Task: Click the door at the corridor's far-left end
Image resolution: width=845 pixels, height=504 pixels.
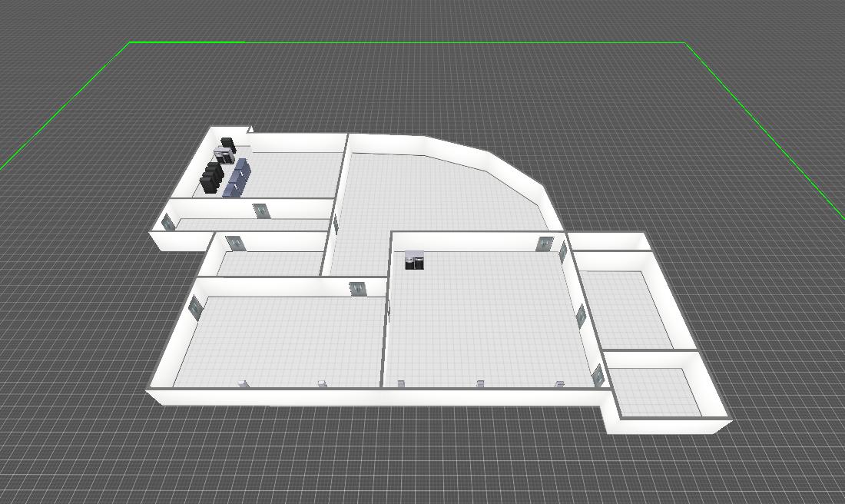Action: (167, 223)
